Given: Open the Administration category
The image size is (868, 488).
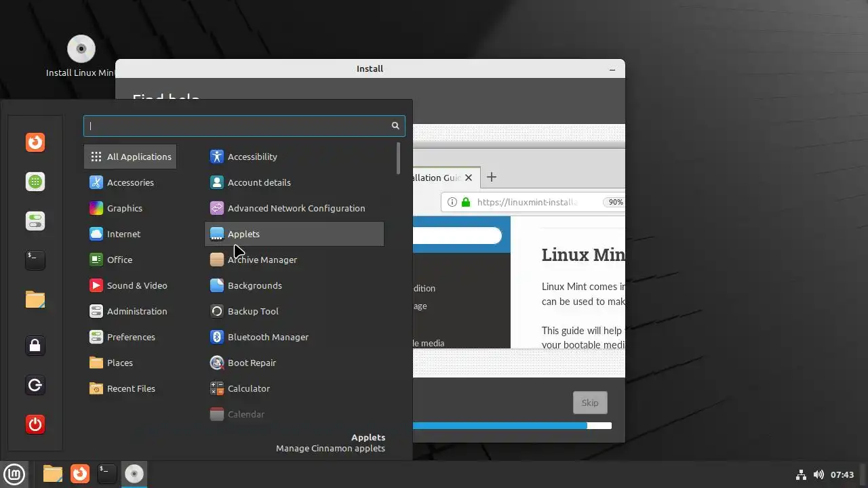Looking at the screenshot, I should click(130, 311).
